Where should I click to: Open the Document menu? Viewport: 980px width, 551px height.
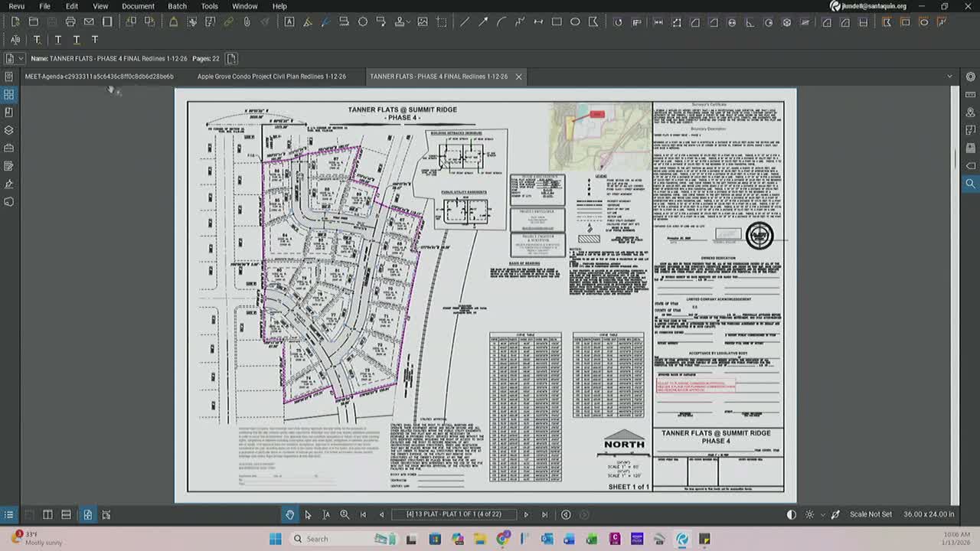click(x=138, y=6)
